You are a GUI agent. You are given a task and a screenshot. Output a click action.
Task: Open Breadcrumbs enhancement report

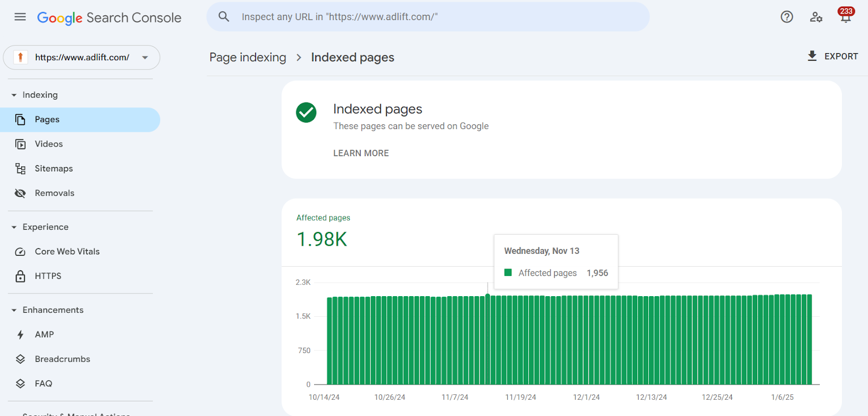(x=80, y=359)
